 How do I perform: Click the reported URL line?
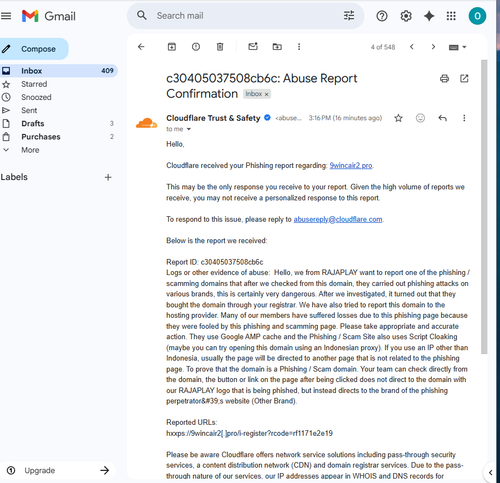(249, 433)
